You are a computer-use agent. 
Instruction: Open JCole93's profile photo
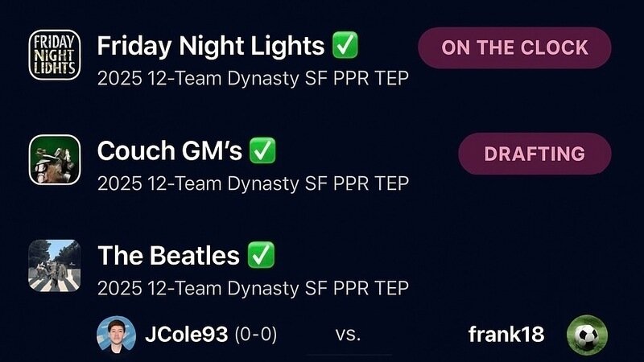[116, 334]
